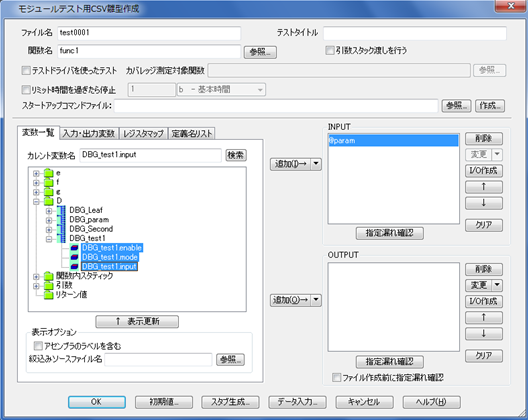
Task: Toggle 引数スタック渡しを行う checkbox
Action: (x=329, y=51)
